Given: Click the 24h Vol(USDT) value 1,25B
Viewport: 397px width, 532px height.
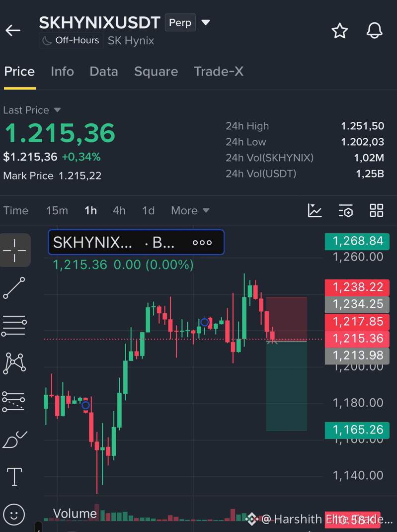Looking at the screenshot, I should pos(370,174).
